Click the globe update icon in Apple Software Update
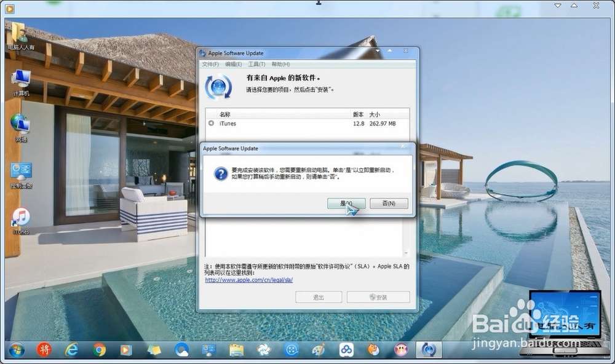Viewport: 615px width, 364px height. tap(218, 86)
